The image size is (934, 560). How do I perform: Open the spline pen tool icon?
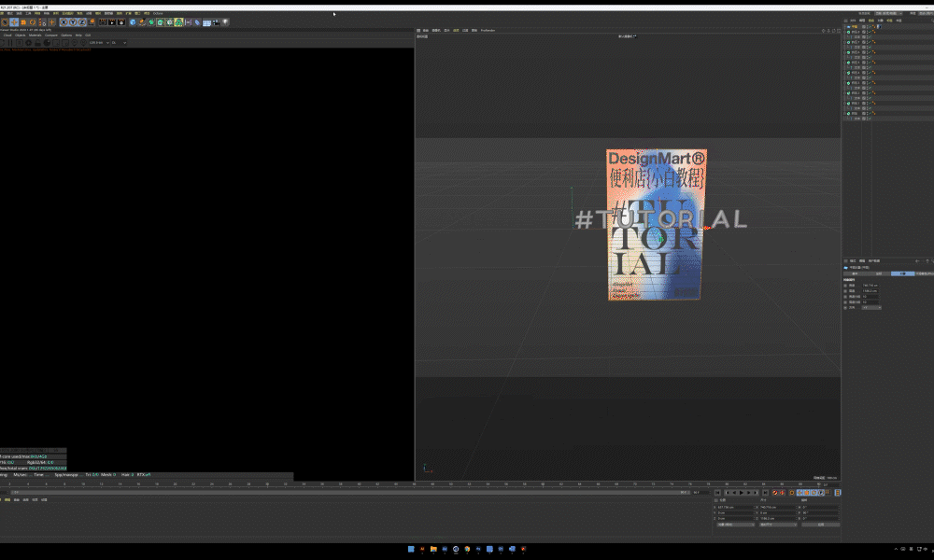tap(142, 22)
